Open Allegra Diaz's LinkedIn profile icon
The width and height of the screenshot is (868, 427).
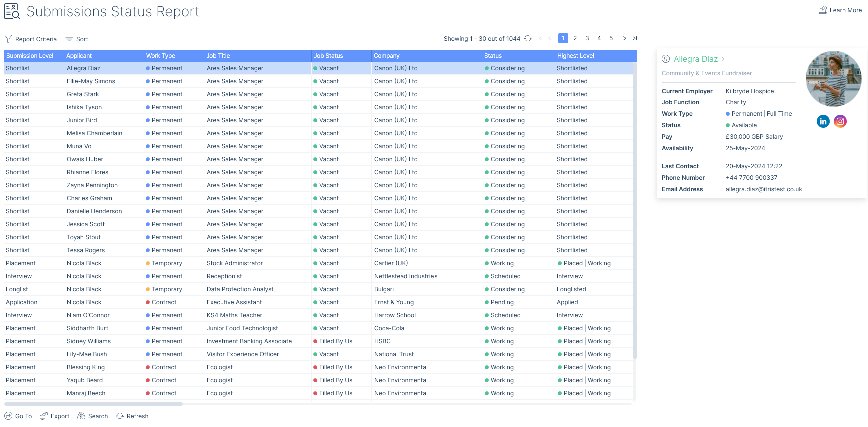[823, 121]
